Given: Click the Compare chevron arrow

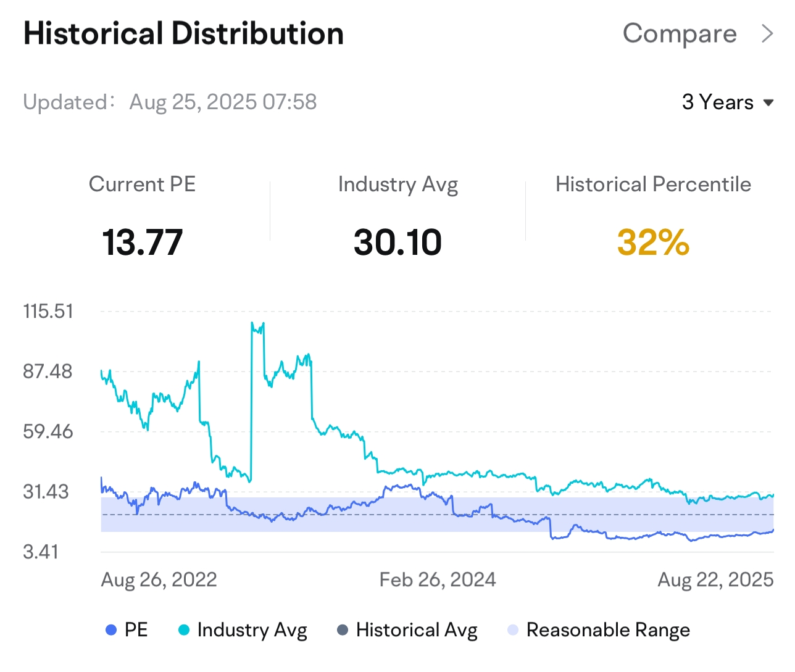Looking at the screenshot, I should tap(767, 34).
